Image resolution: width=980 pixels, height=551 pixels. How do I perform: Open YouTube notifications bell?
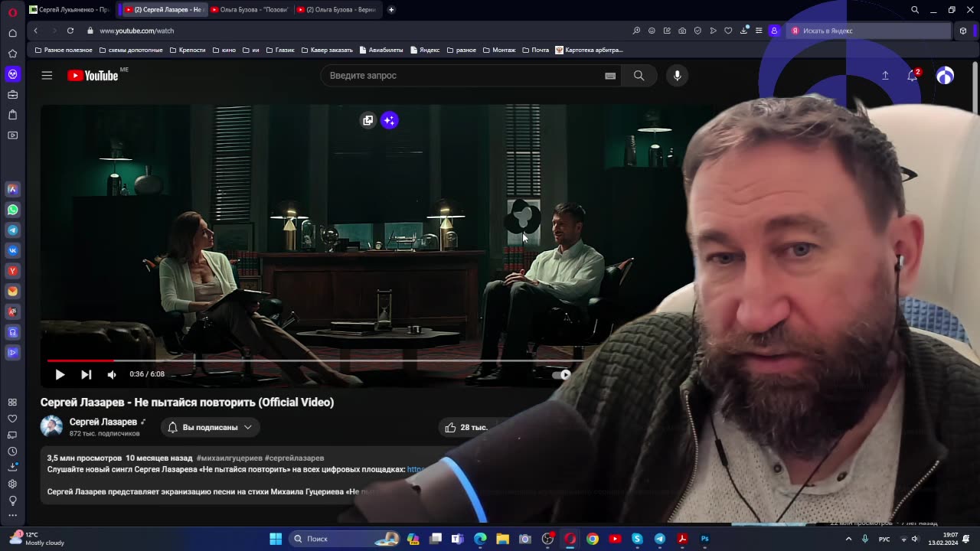click(913, 75)
